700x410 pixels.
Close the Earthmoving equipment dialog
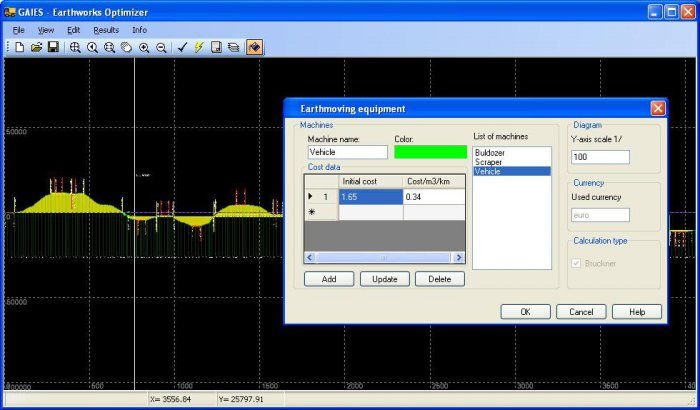pos(658,108)
